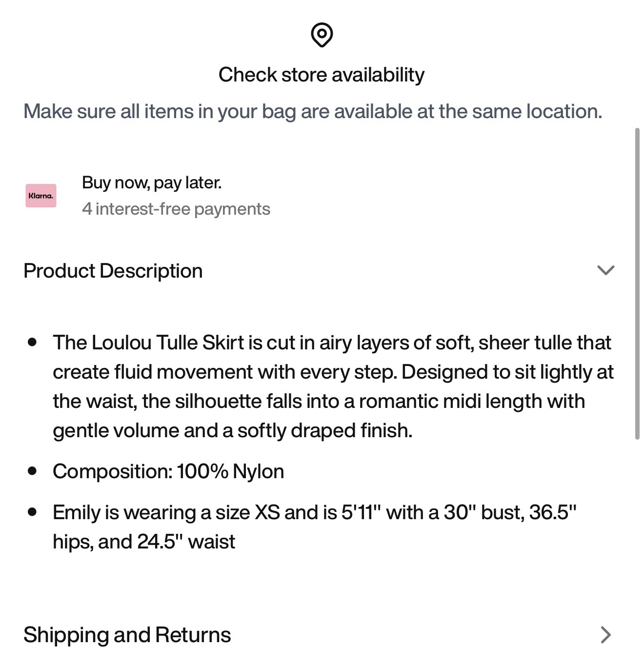Click the pink Klarna logo badge
Viewport: 644px width, 668px height.
41,196
